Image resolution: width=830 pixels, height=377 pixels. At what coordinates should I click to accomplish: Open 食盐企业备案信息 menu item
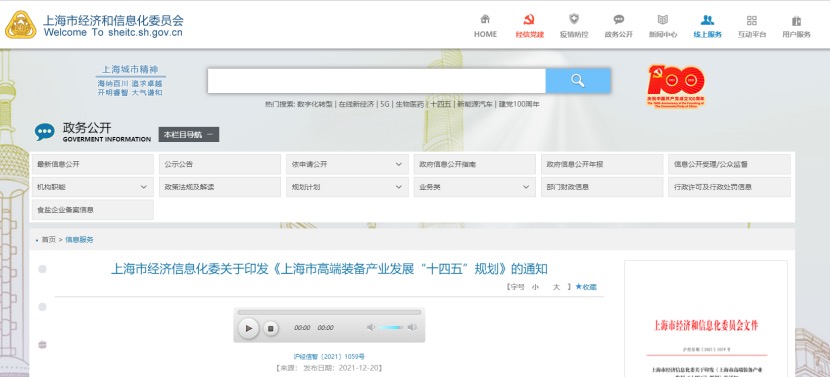pyautogui.click(x=93, y=210)
